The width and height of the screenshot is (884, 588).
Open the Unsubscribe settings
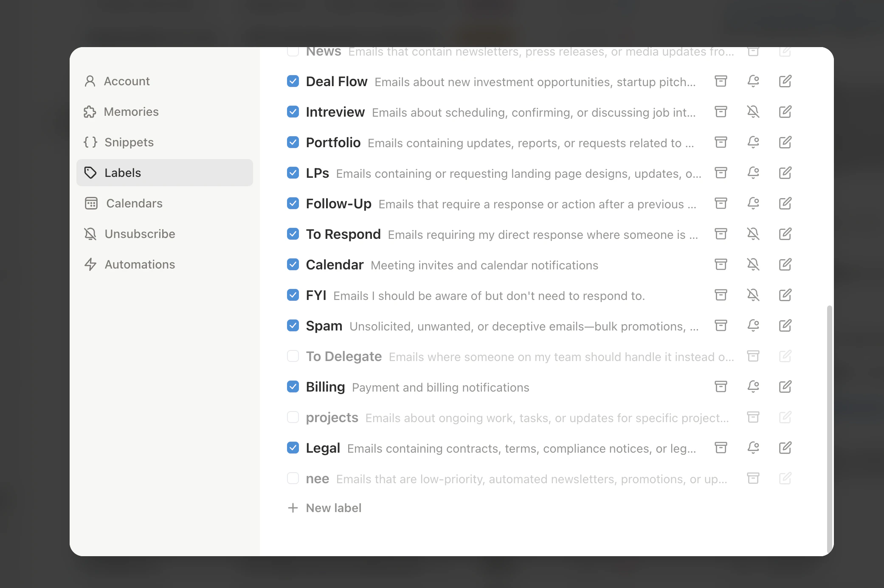139,234
